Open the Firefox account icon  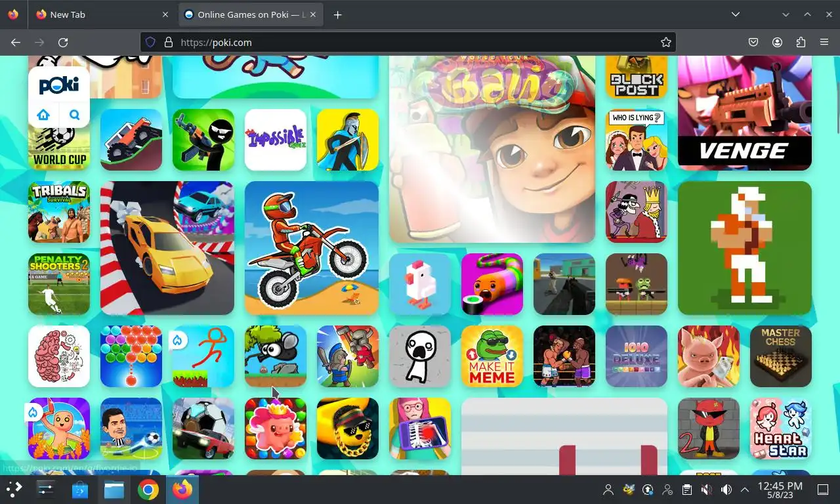tap(777, 42)
